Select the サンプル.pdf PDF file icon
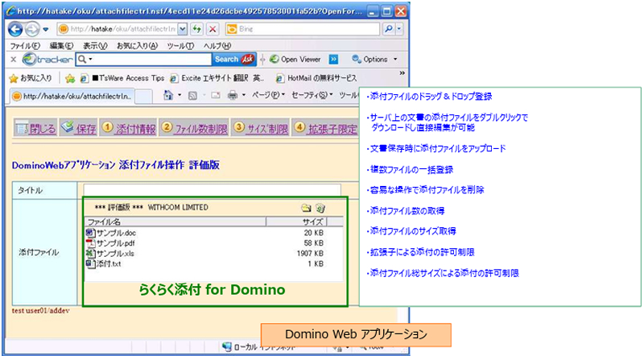Screen dimensions: 644x356 coord(90,243)
